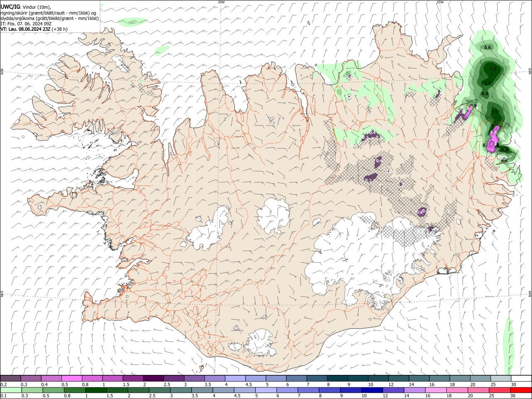This screenshot has width=532, height=399.
Task: Click the '3.5' label under the snow legend
Action: [x=207, y=384]
